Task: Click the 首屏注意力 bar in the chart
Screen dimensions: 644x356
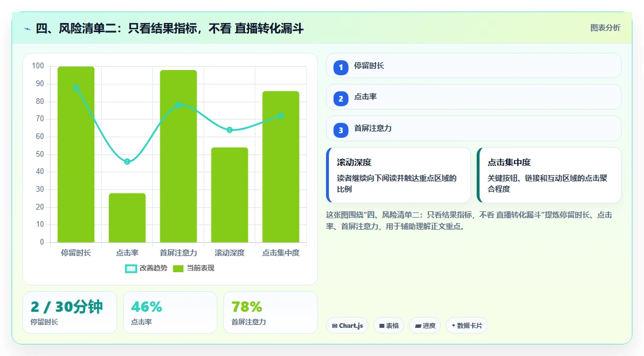Action: (x=178, y=156)
